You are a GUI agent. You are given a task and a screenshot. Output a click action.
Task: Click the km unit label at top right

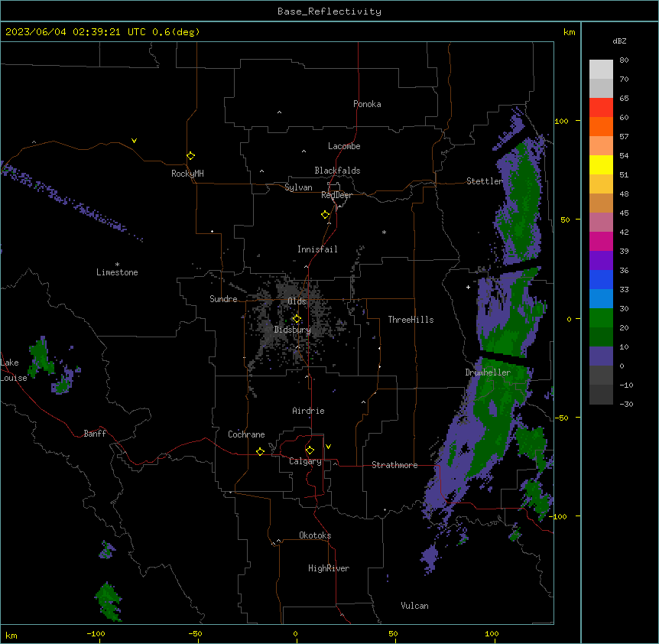pyautogui.click(x=569, y=32)
